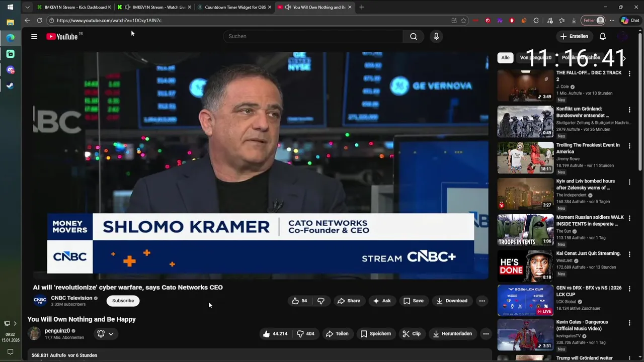Open the YouTube account avatar menu

(623, 36)
